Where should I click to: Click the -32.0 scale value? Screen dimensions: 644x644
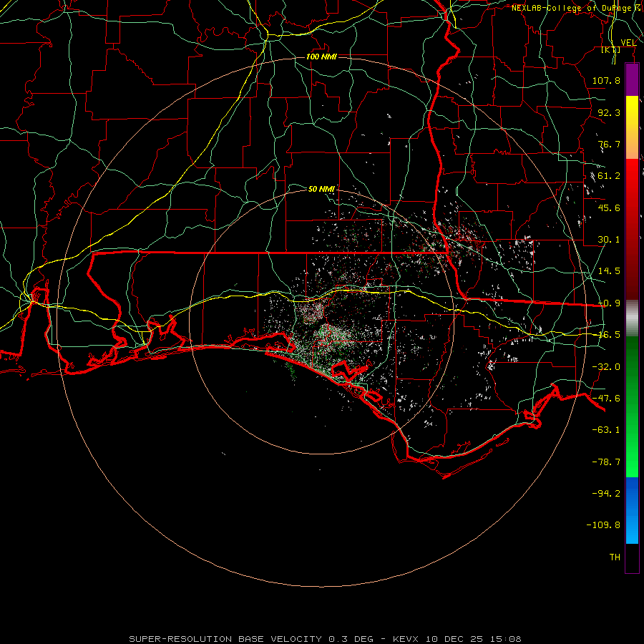[x=606, y=367]
